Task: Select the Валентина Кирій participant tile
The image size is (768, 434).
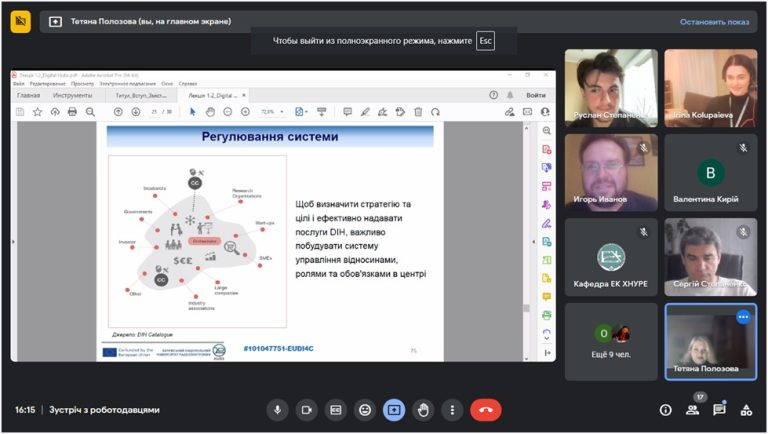Action: [x=711, y=173]
